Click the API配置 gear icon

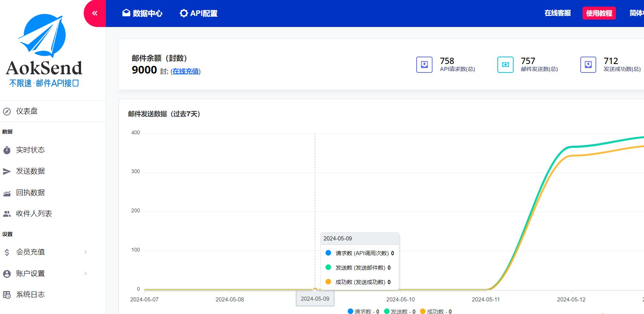coord(184,13)
